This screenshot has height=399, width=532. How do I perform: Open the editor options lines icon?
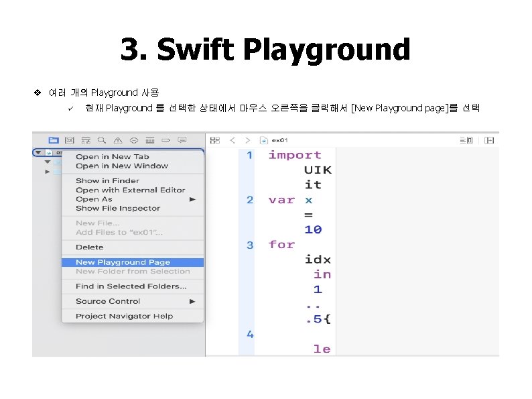pyautogui.click(x=466, y=140)
